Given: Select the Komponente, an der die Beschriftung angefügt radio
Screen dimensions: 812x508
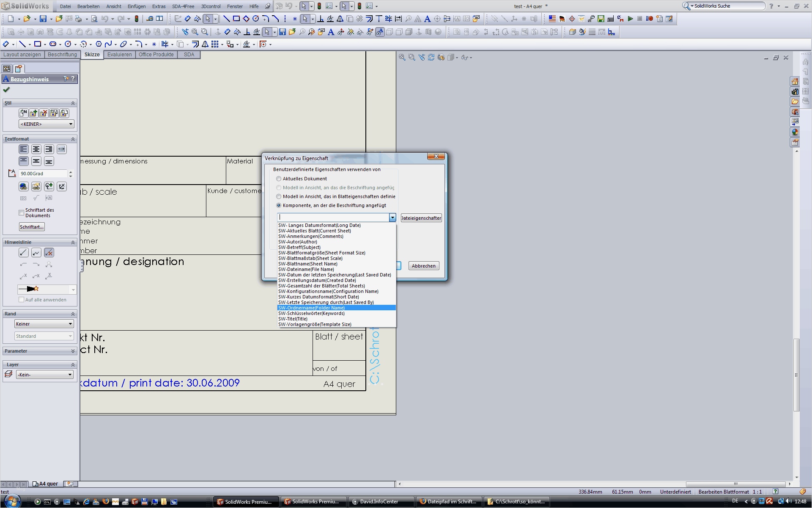Looking at the screenshot, I should pos(279,205).
